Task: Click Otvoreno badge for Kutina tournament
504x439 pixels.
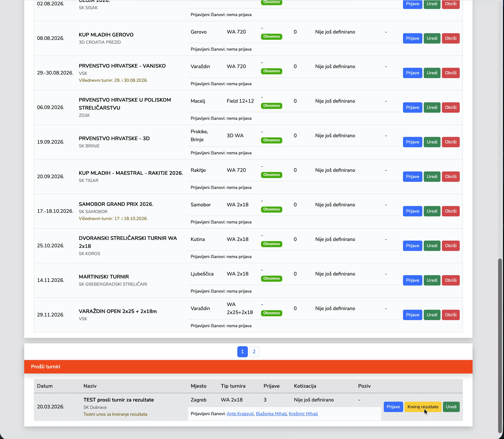Action: click(271, 244)
